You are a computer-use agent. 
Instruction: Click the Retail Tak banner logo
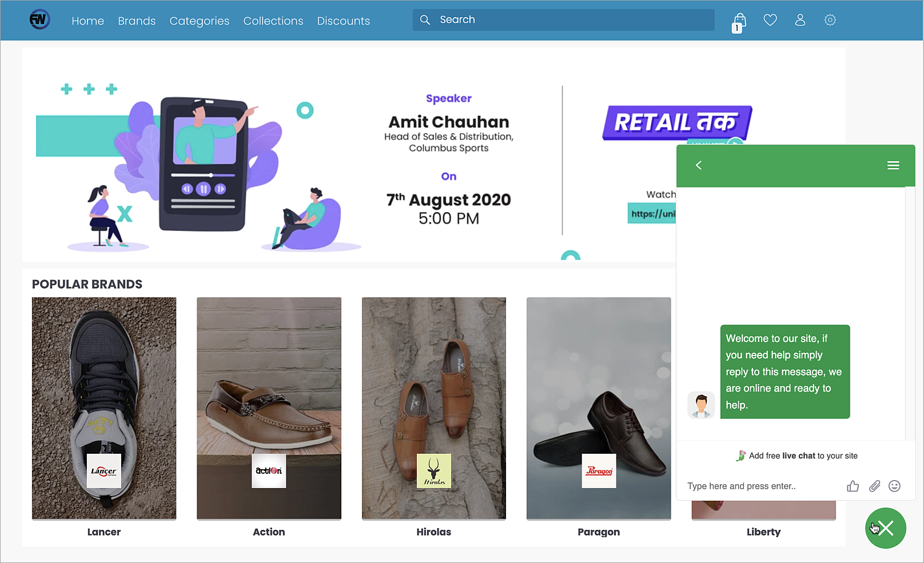click(x=678, y=123)
